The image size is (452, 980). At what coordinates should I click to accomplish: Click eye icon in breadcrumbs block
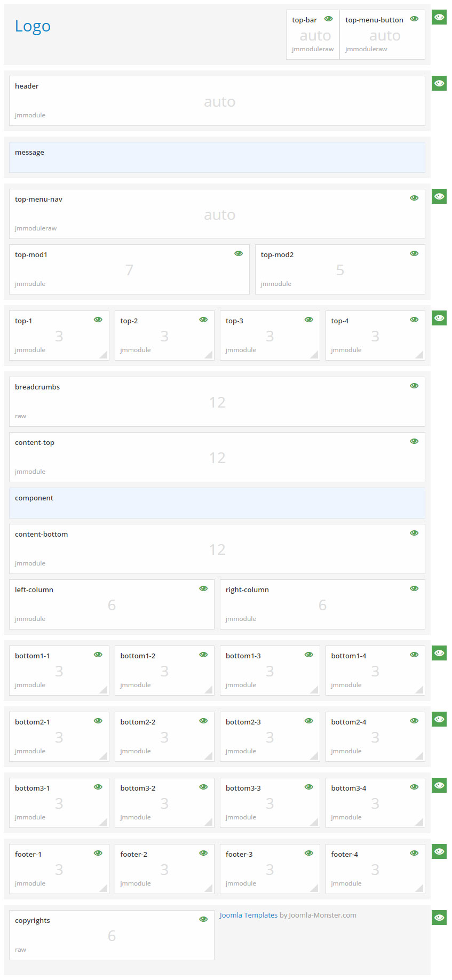[414, 386]
